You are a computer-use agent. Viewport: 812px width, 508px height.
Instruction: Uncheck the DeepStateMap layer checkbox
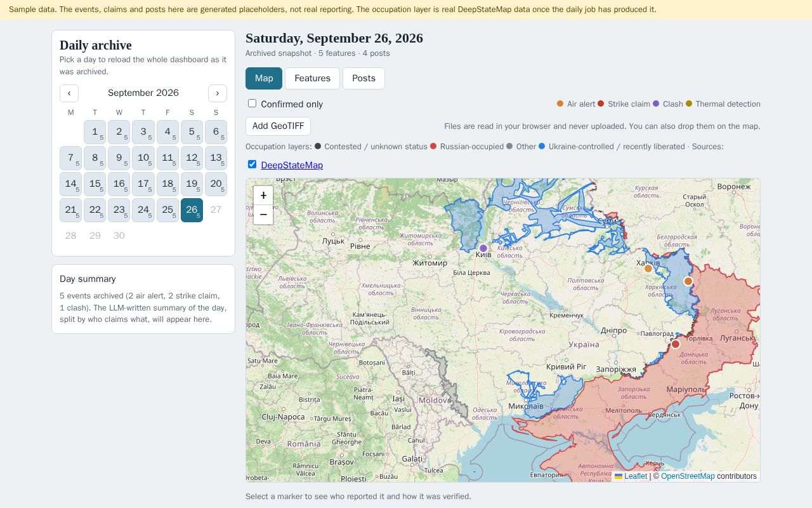[252, 164]
